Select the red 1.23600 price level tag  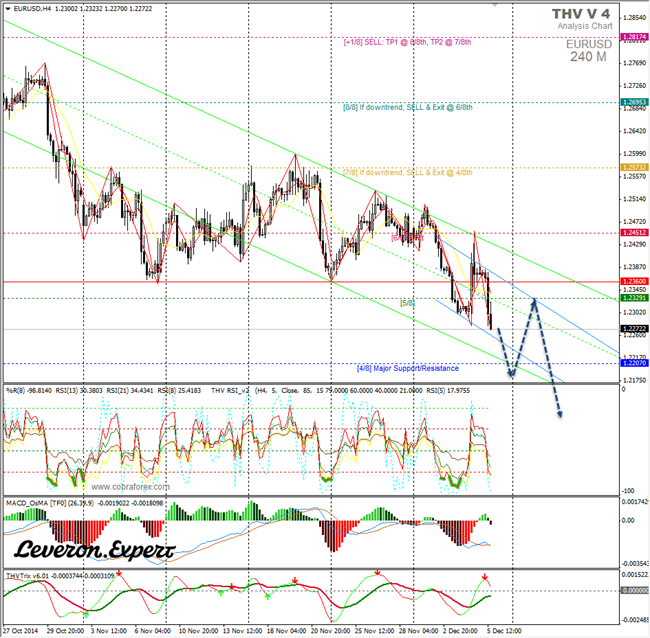(634, 282)
